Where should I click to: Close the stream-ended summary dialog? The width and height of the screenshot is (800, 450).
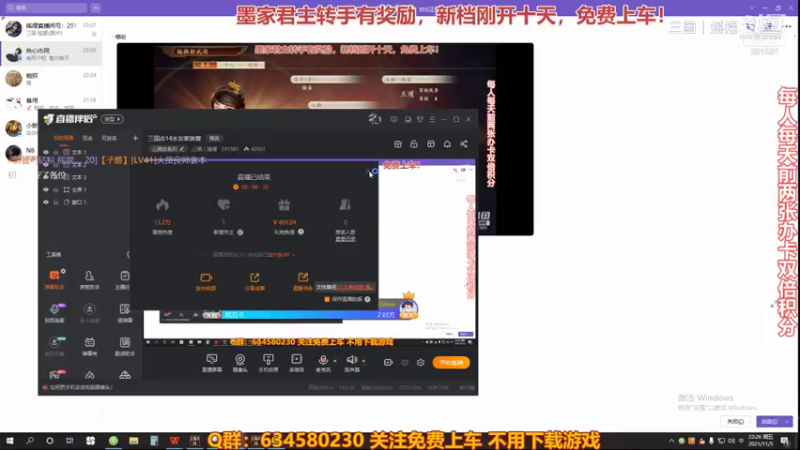tap(368, 172)
